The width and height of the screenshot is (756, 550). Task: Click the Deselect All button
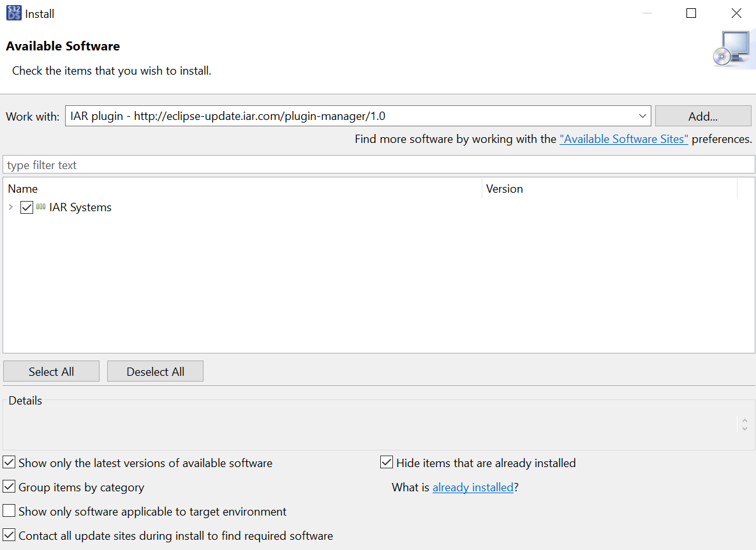click(155, 371)
